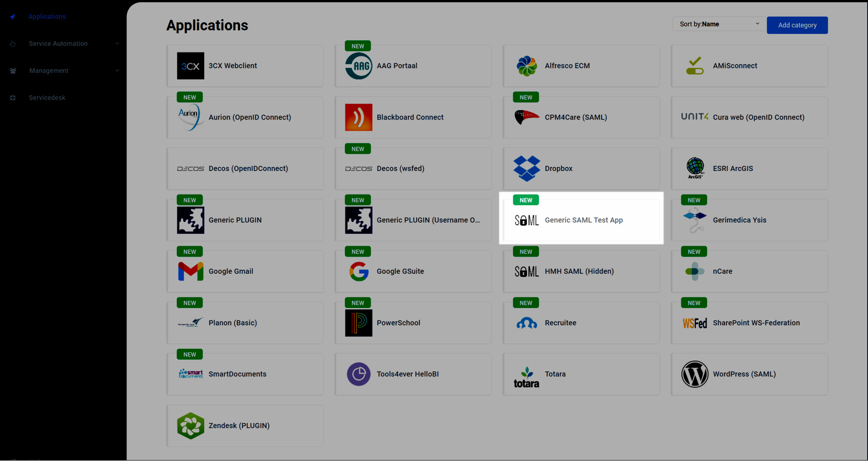
Task: Click the Generic PLUGIN puzzle icon
Action: point(190,220)
